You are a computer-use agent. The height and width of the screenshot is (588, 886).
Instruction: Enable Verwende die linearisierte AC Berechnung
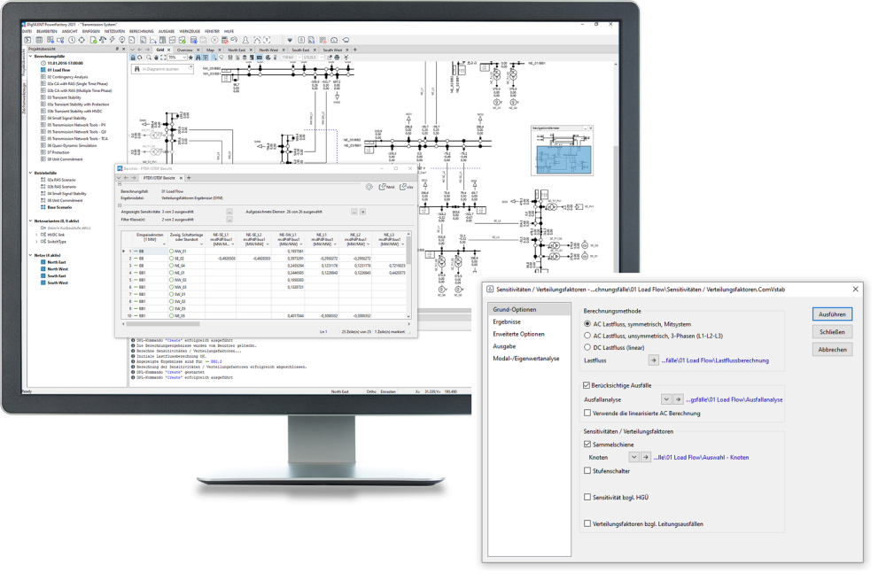(587, 413)
